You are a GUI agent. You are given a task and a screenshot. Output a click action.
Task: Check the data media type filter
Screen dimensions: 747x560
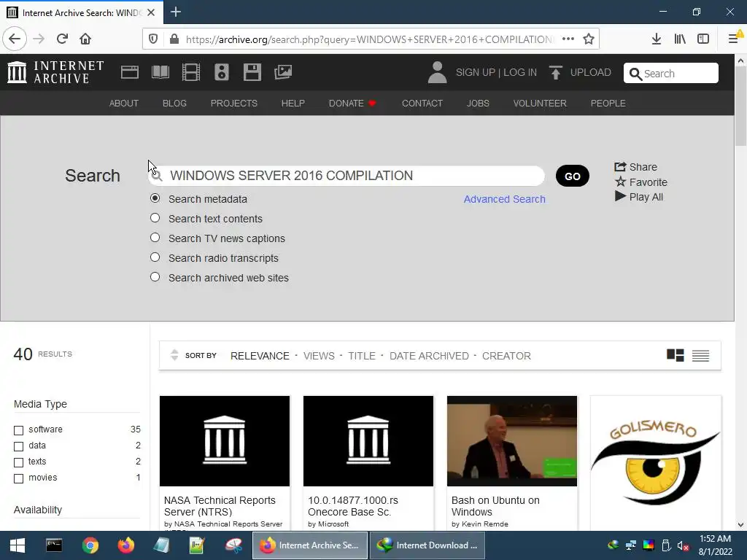click(x=18, y=446)
